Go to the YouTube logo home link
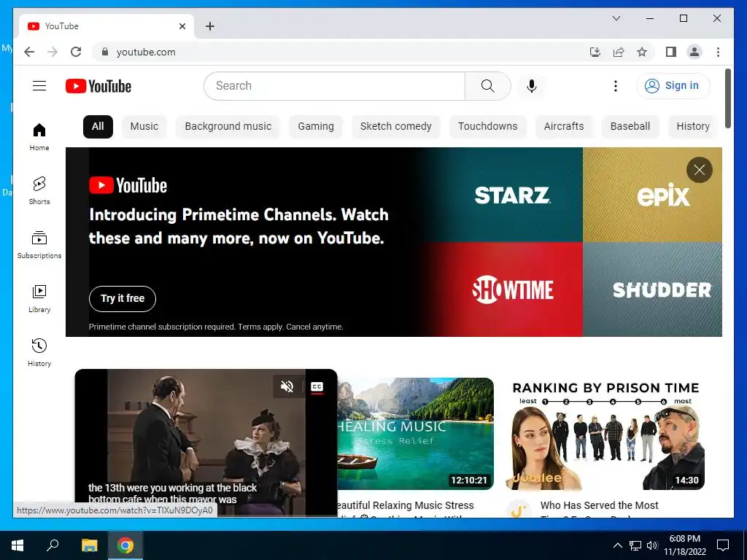 tap(98, 86)
